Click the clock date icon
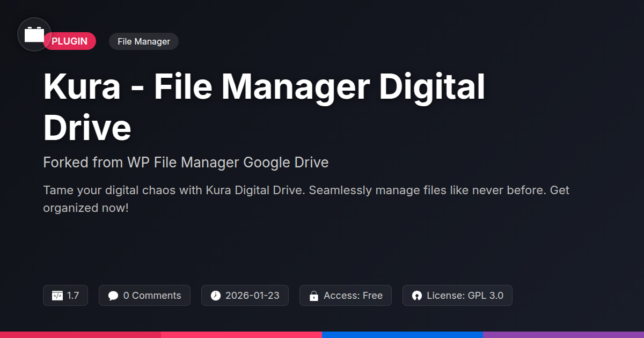The image size is (644, 338). pos(216,296)
